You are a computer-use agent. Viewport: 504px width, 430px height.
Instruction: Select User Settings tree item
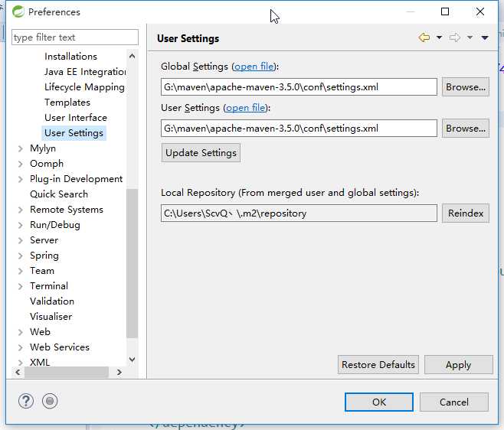(x=74, y=133)
